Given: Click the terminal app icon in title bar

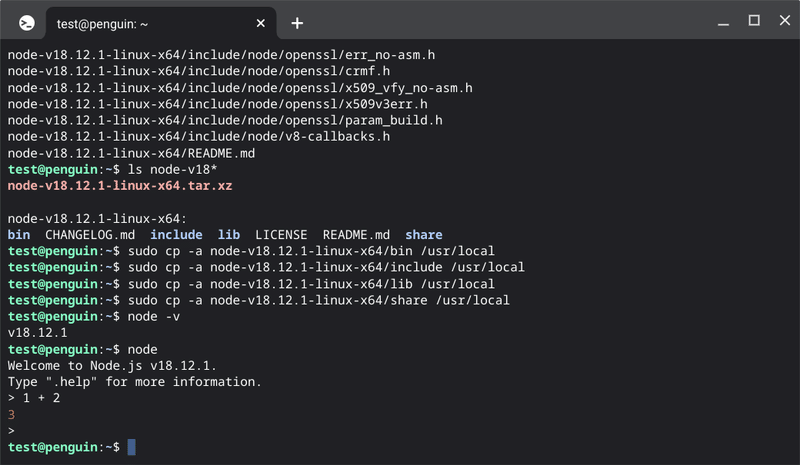Looking at the screenshot, I should 27,23.
